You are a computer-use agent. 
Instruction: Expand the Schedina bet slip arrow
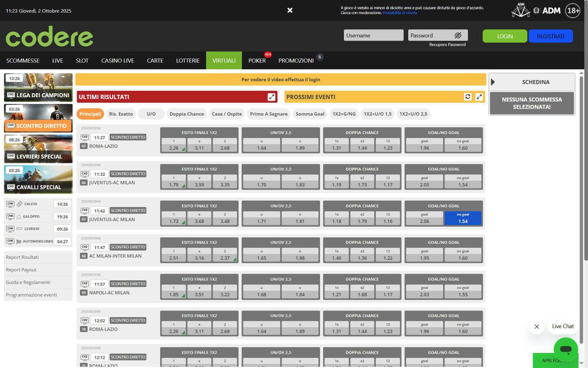coord(493,82)
